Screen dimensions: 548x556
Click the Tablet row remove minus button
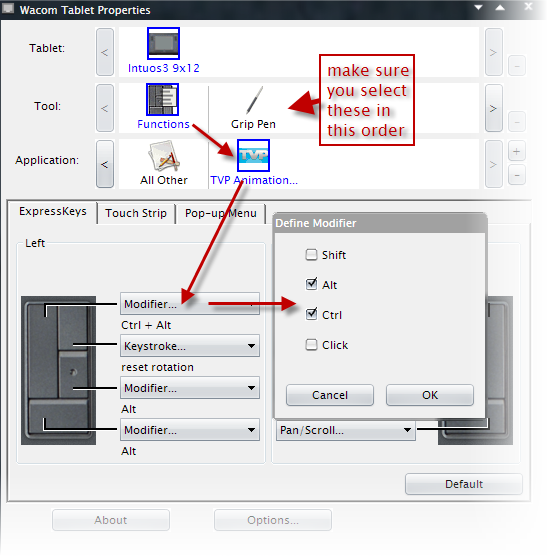516,66
